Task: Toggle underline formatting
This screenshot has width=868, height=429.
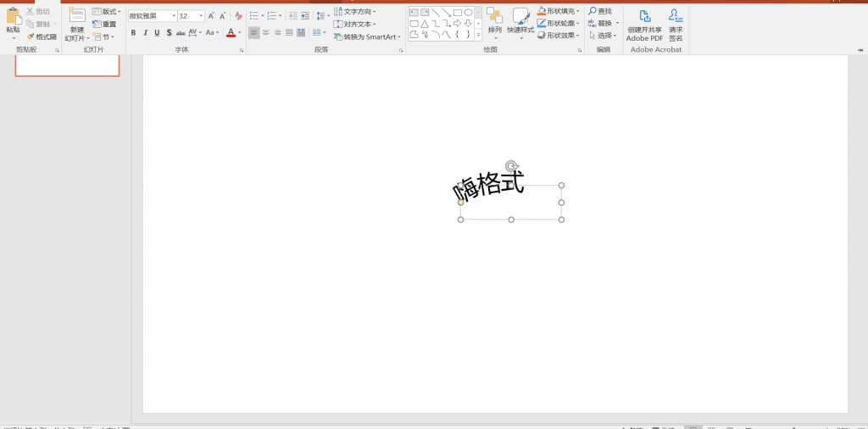Action: [157, 32]
